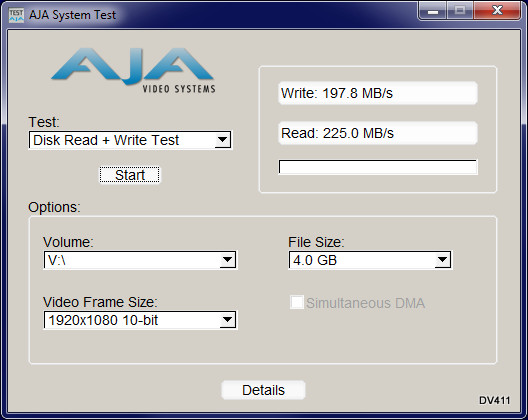Click the Video Frame Size arrow icon

click(228, 320)
